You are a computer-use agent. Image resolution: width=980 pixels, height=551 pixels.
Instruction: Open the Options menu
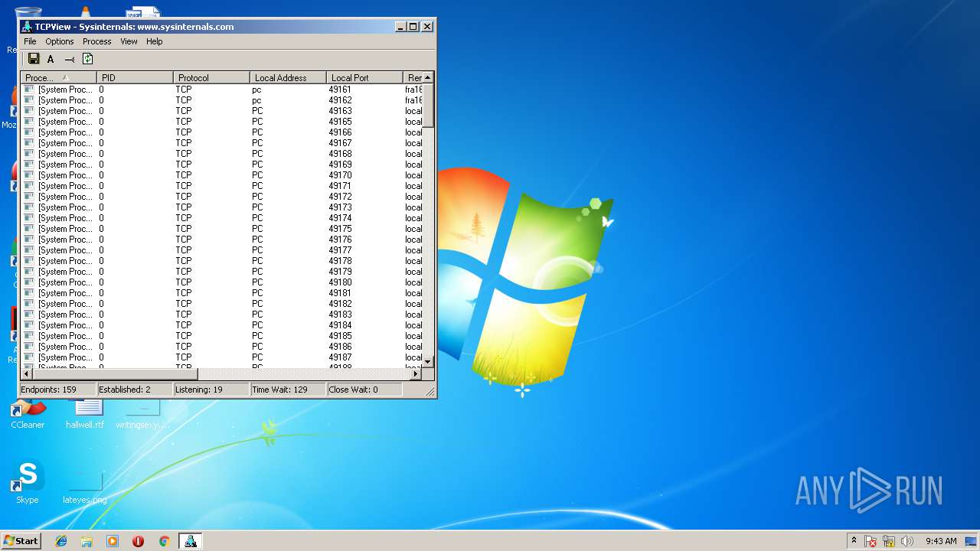[x=59, y=41]
